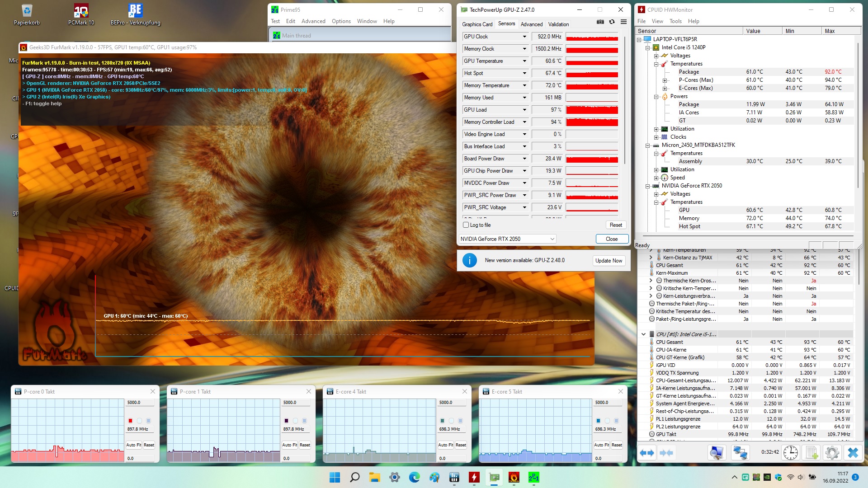Expand the Clocks node in HWMonitor
Viewport: 868px width, 488px height.
[x=656, y=137]
